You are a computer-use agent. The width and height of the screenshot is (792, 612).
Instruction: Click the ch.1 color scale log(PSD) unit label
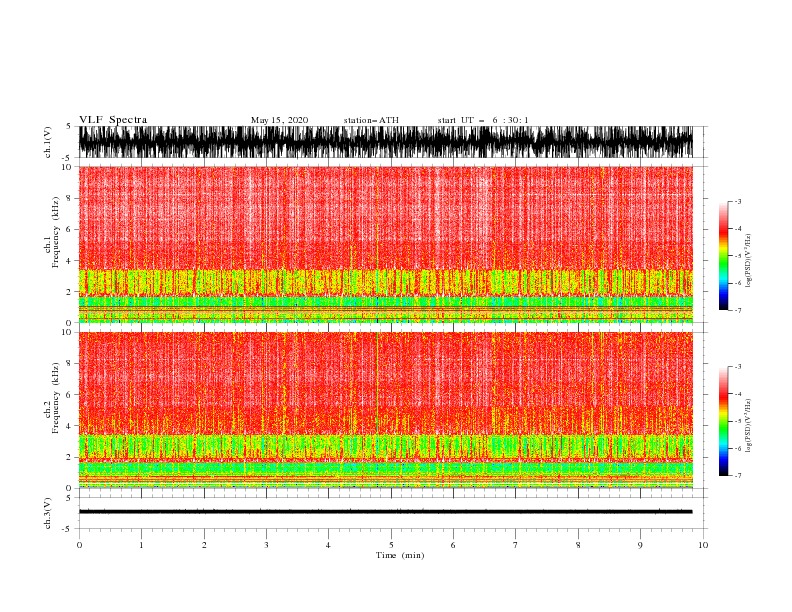pyautogui.click(x=748, y=261)
